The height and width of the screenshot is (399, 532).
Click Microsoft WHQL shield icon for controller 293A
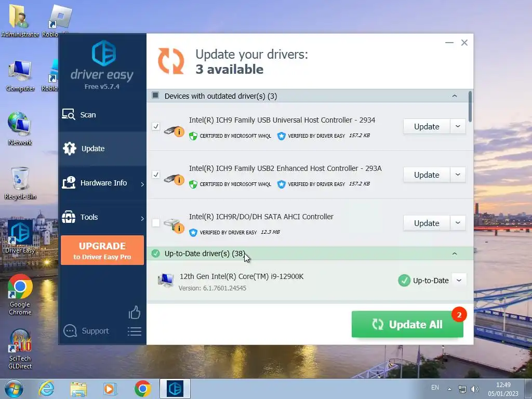193,184
